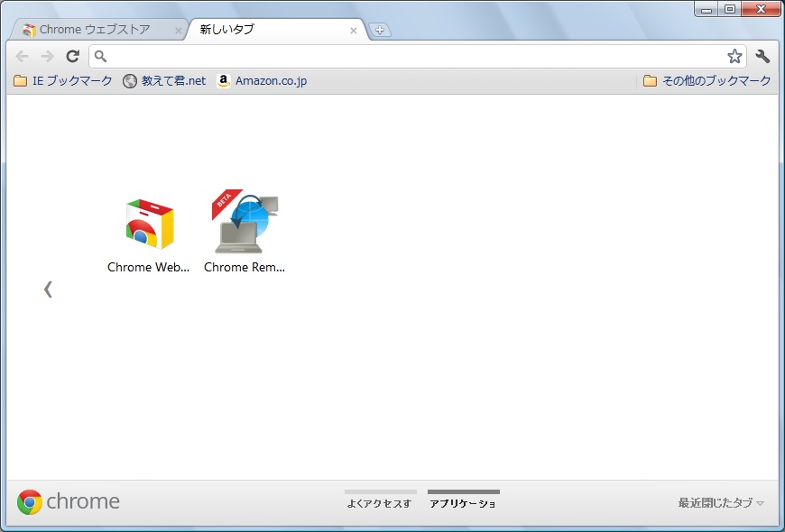Close the Chrome window
Viewport: 785px width, 532px height.
761,9
